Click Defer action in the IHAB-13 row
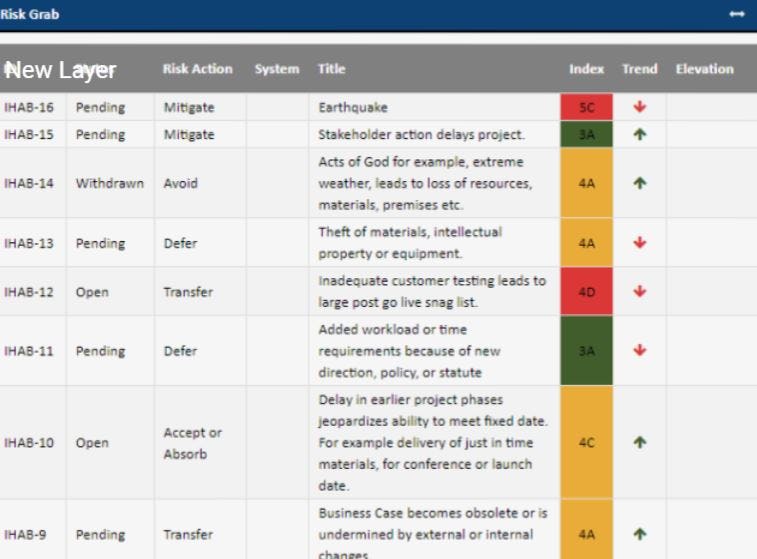Viewport: 757px width, 559px height. (x=180, y=243)
